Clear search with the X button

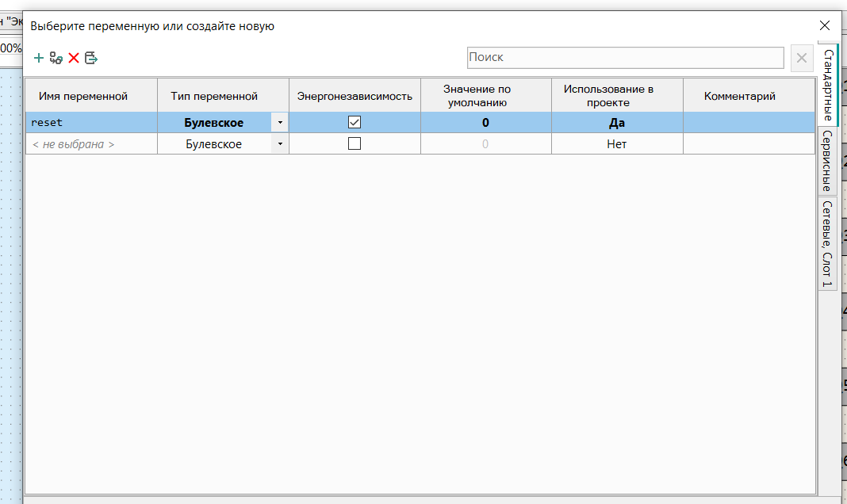click(x=802, y=58)
